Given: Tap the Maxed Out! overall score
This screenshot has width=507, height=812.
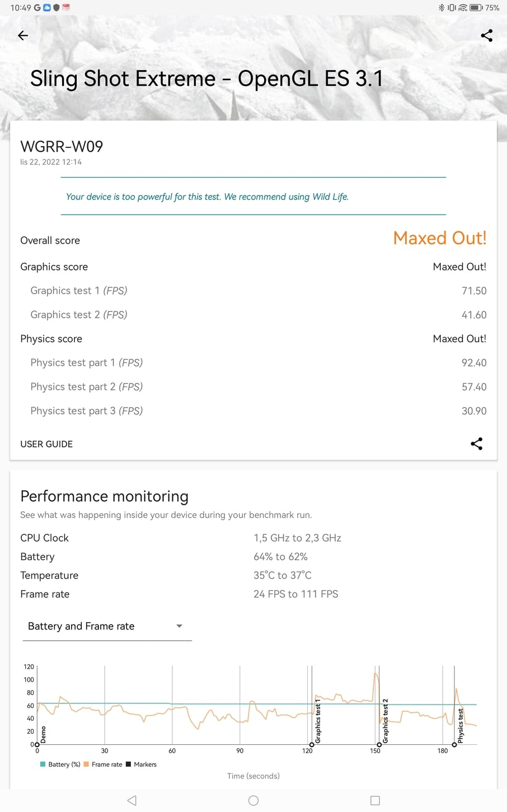Looking at the screenshot, I should click(x=439, y=238).
